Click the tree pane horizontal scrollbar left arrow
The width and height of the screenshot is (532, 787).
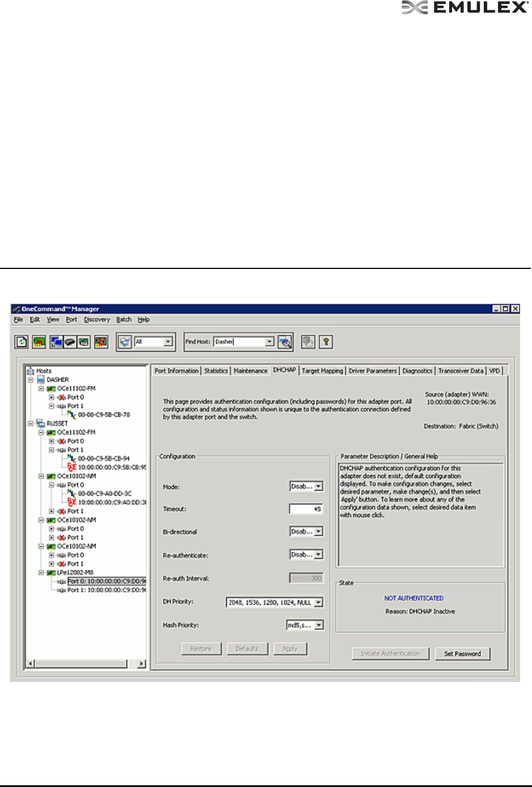point(31,663)
